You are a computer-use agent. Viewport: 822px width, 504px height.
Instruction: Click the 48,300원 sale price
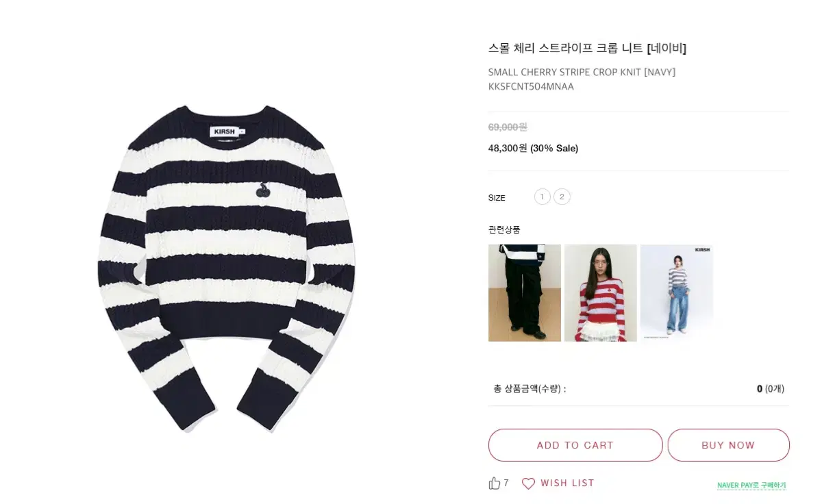pyautogui.click(x=508, y=148)
